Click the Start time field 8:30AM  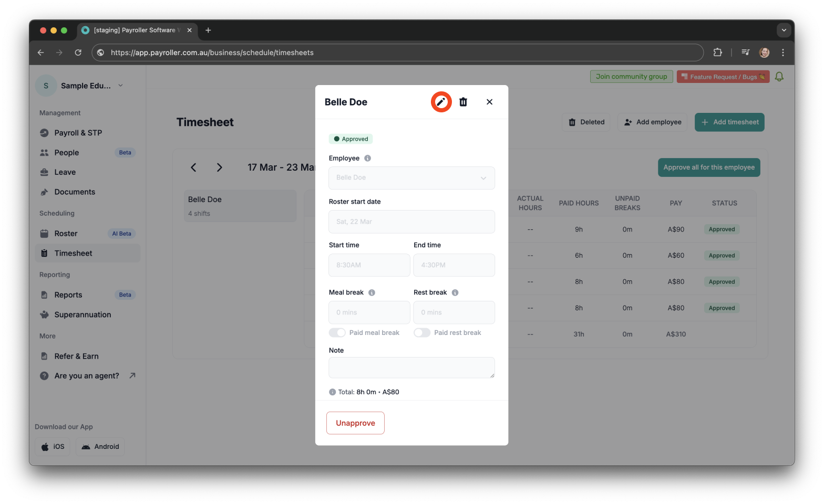coord(369,265)
